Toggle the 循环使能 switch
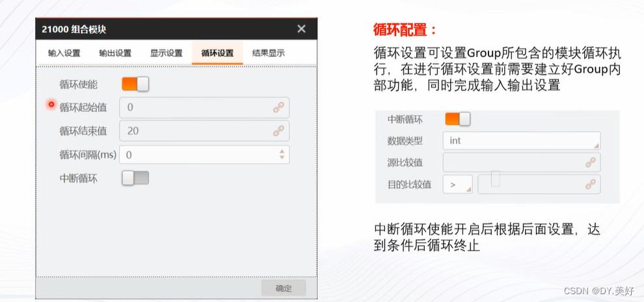 click(135, 84)
